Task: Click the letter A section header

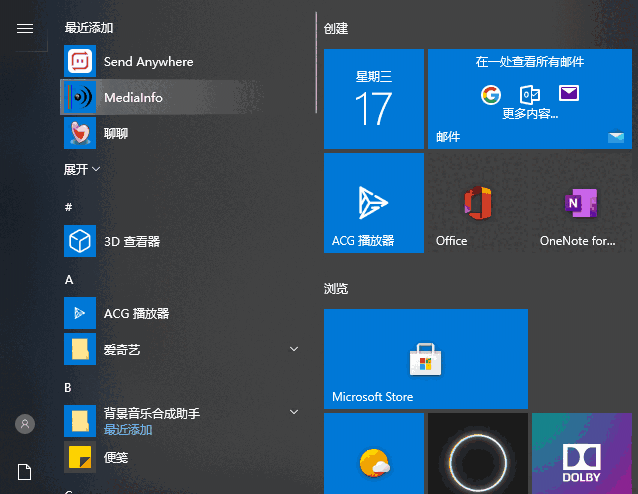Action: (69, 280)
